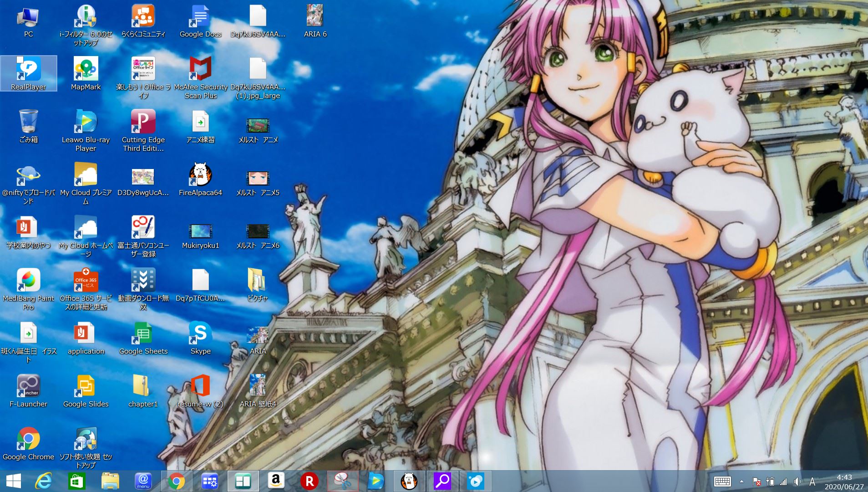Select the My Cloud プレミアム shortcut
The width and height of the screenshot is (868, 492).
(x=86, y=183)
